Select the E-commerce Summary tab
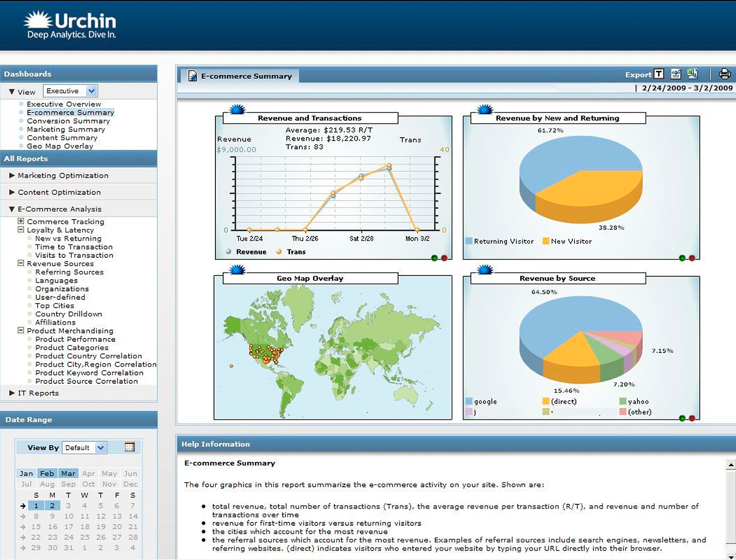Image resolution: width=736 pixels, height=560 pixels. pos(240,76)
